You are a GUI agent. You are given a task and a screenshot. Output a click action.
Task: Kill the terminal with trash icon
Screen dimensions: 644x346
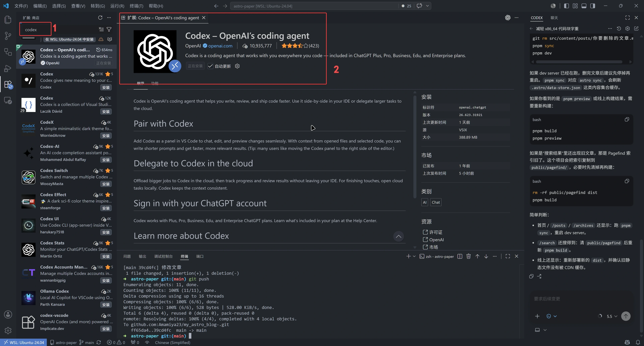point(469,256)
